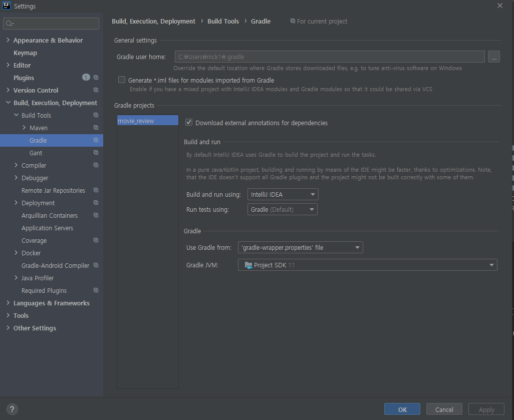Expand the Debugger node
Screen dimensions: 514x420
pyautogui.click(x=16, y=178)
